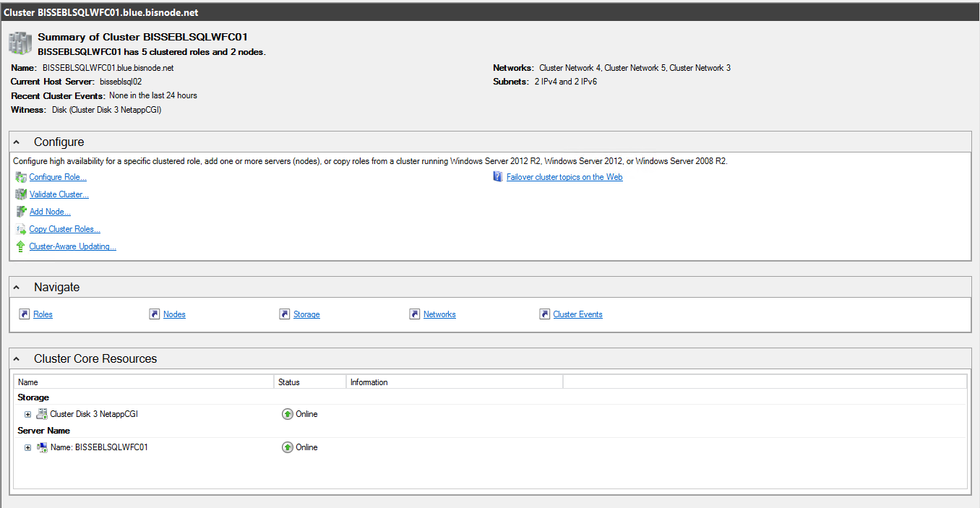Click the server name online status icon
980x508 pixels.
[287, 447]
